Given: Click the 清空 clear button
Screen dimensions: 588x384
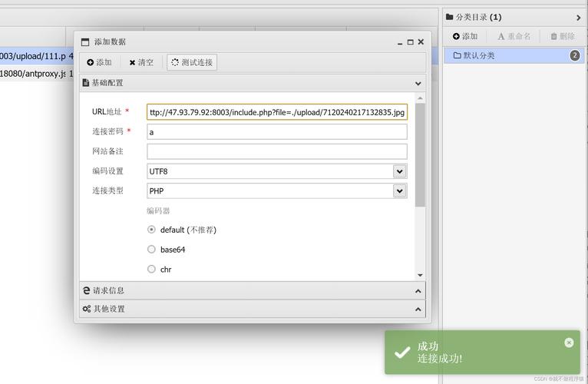Looking at the screenshot, I should 141,62.
